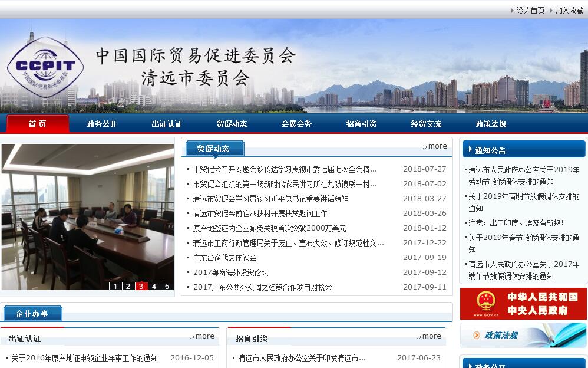This screenshot has width=588, height=368.
Task: Click the CCPIT logo emblem
Action: point(45,66)
